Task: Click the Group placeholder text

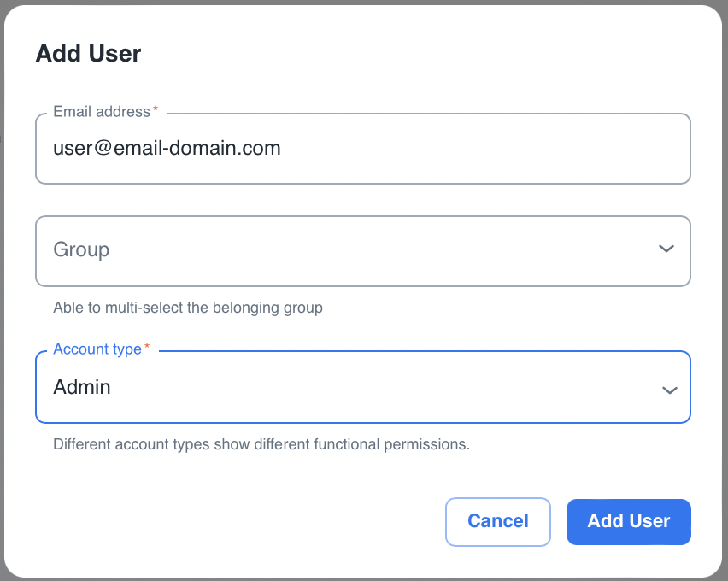Action: click(81, 249)
